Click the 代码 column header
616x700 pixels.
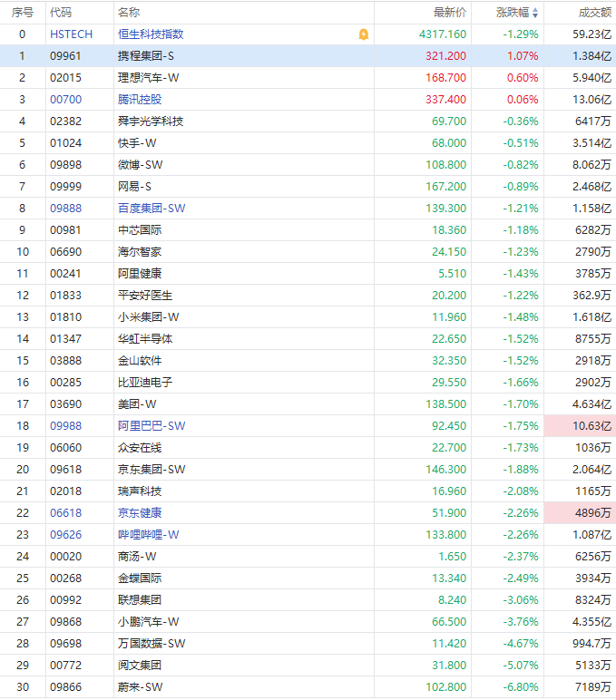[x=61, y=13]
